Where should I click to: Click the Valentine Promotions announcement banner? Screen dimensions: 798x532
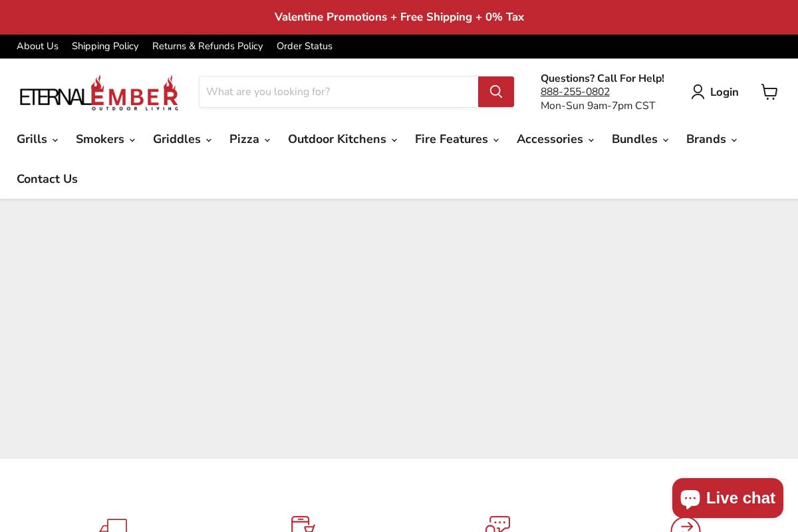[x=399, y=17]
